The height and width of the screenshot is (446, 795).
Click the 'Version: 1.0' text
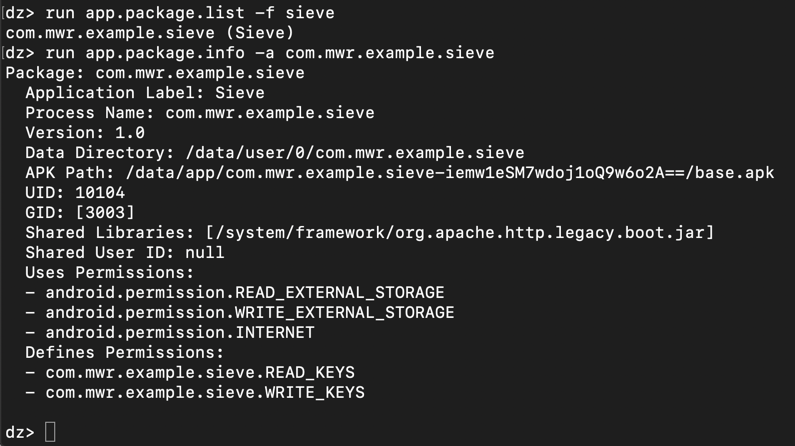(85, 133)
